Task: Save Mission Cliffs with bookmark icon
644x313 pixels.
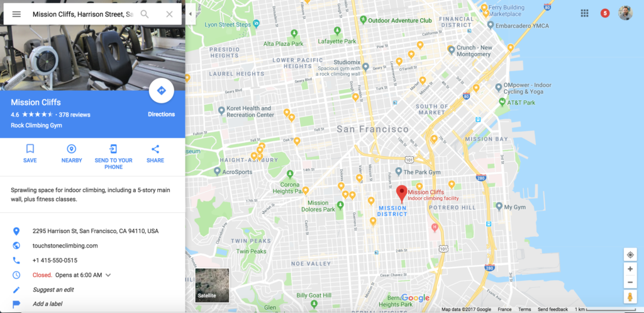Action: click(x=30, y=149)
